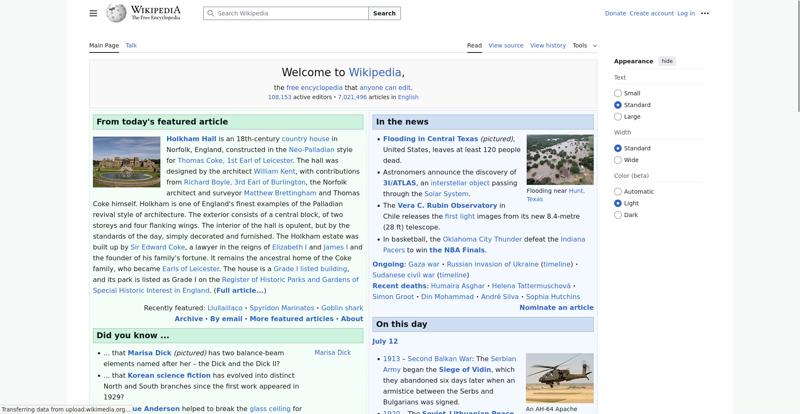Click the Wikipedia globe logo
Viewport: 800px width, 414px height.
click(116, 13)
